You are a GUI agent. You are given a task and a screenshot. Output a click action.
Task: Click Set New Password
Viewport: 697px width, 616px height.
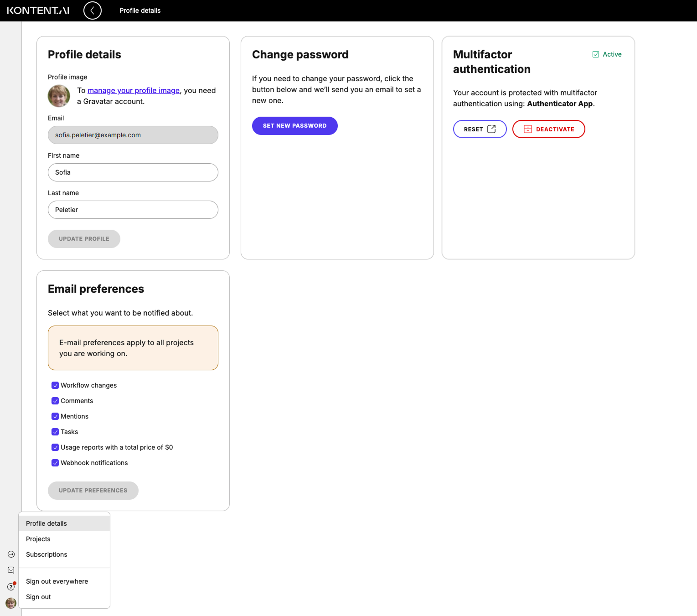(x=294, y=125)
